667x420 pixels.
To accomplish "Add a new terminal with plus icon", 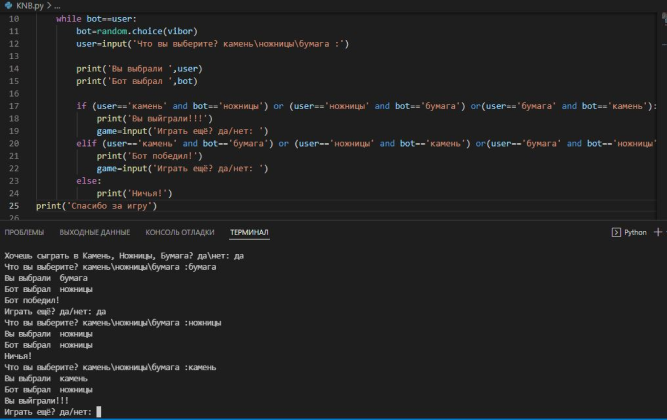I will pyautogui.click(x=658, y=232).
